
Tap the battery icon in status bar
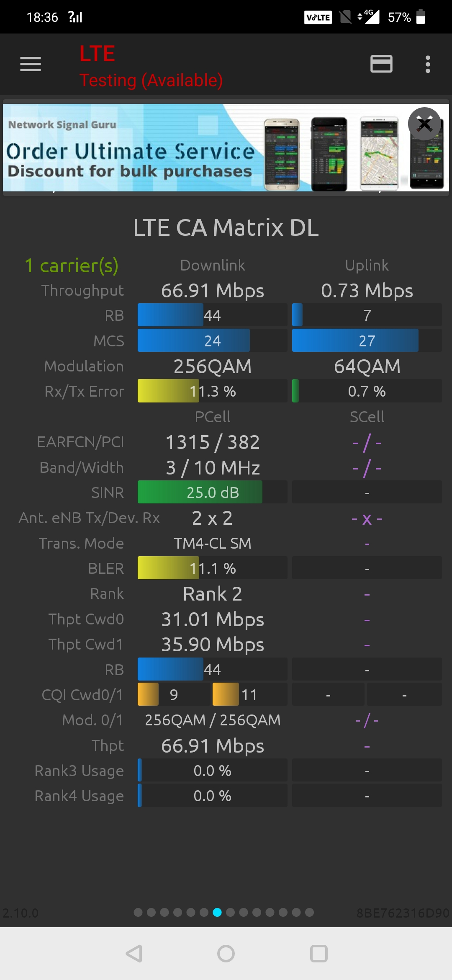(x=421, y=17)
